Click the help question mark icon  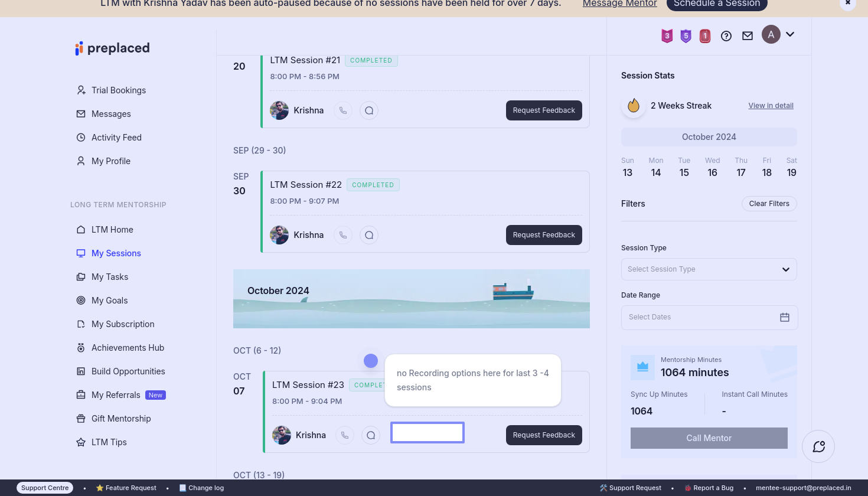coord(726,36)
